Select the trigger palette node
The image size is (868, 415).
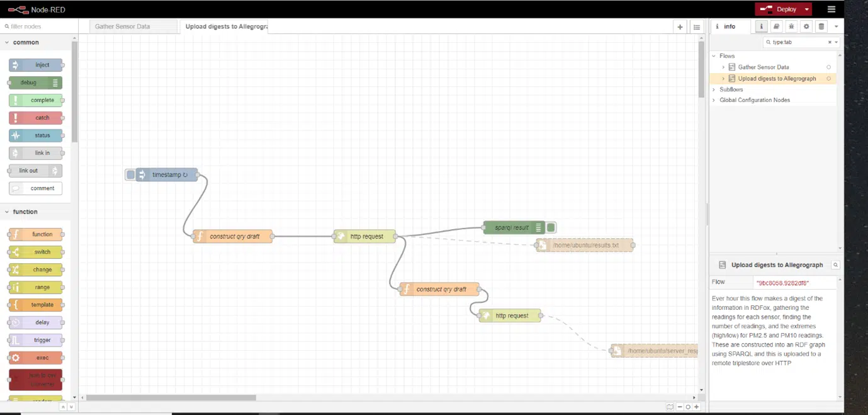(x=36, y=340)
